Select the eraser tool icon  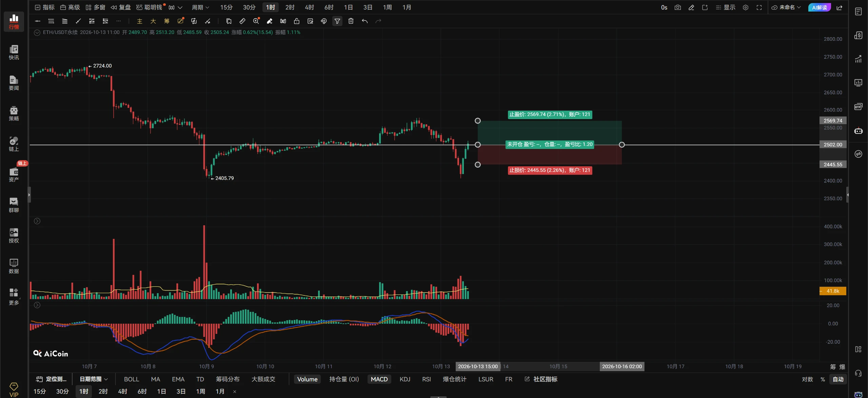(x=270, y=21)
